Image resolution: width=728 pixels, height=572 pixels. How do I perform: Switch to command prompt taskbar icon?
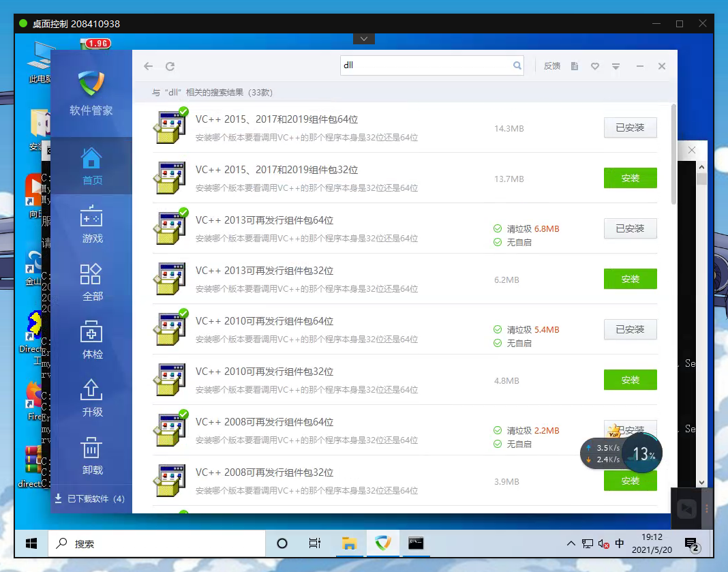coord(416,543)
